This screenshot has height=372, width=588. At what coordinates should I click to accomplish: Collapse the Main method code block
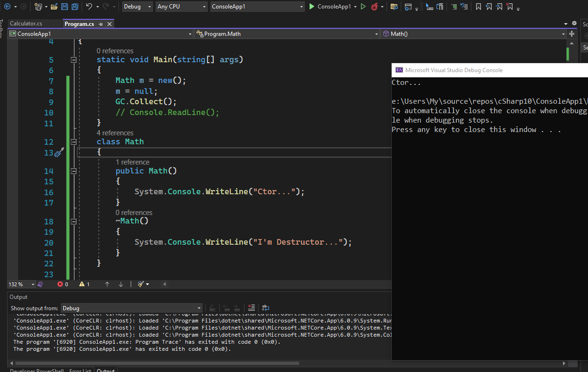pos(74,60)
